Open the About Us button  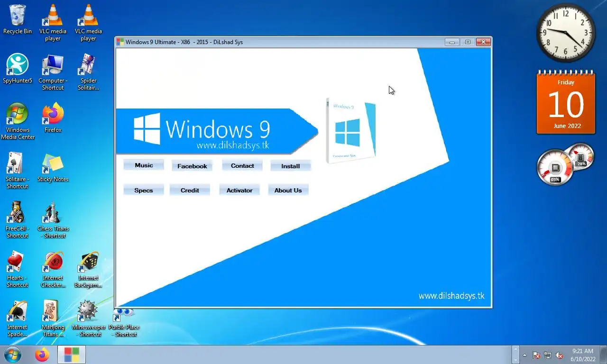(288, 190)
